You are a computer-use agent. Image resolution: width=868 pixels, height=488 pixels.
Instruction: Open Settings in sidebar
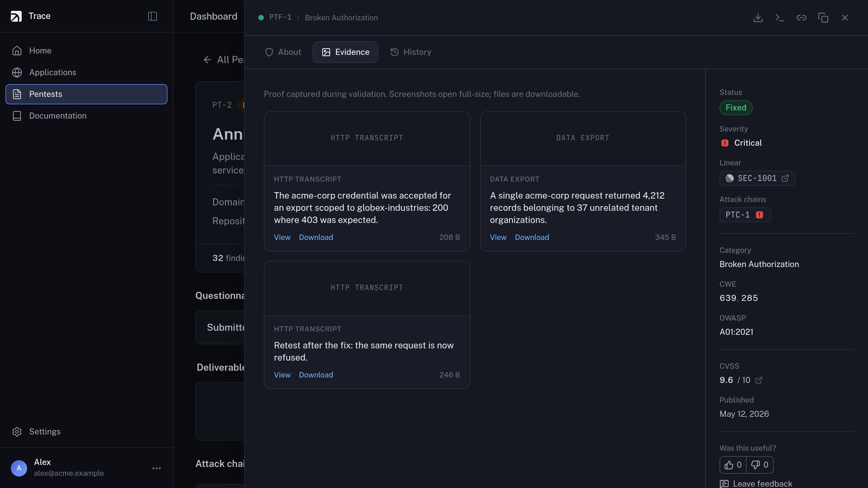86,432
